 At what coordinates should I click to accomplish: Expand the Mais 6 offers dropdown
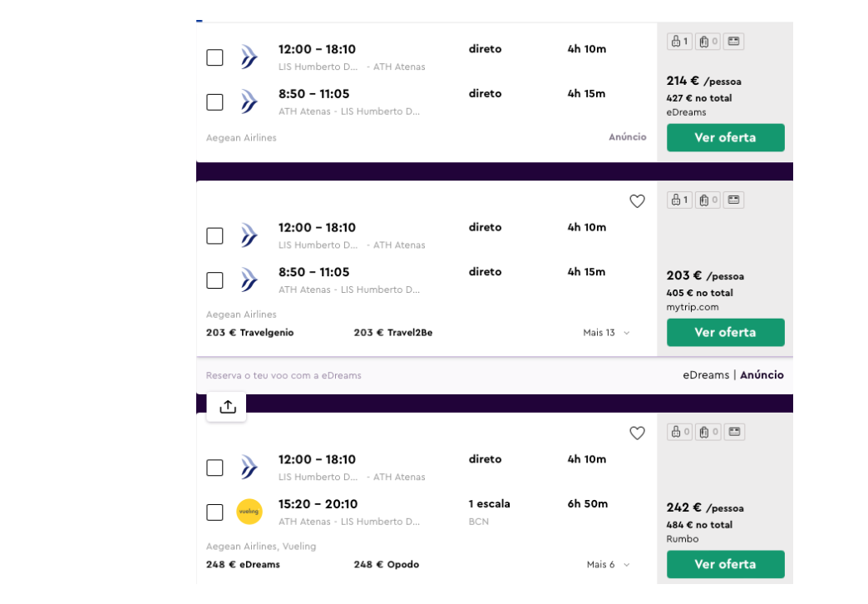coord(608,565)
